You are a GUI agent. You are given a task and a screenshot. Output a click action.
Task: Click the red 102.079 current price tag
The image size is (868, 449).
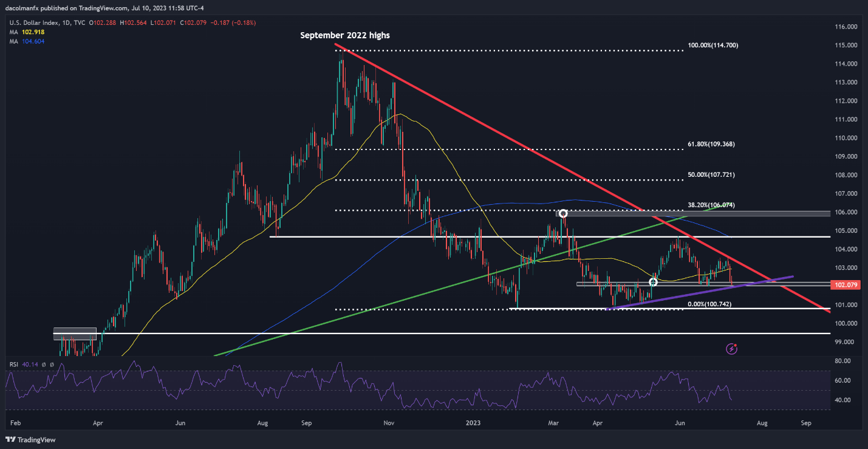[847, 285]
